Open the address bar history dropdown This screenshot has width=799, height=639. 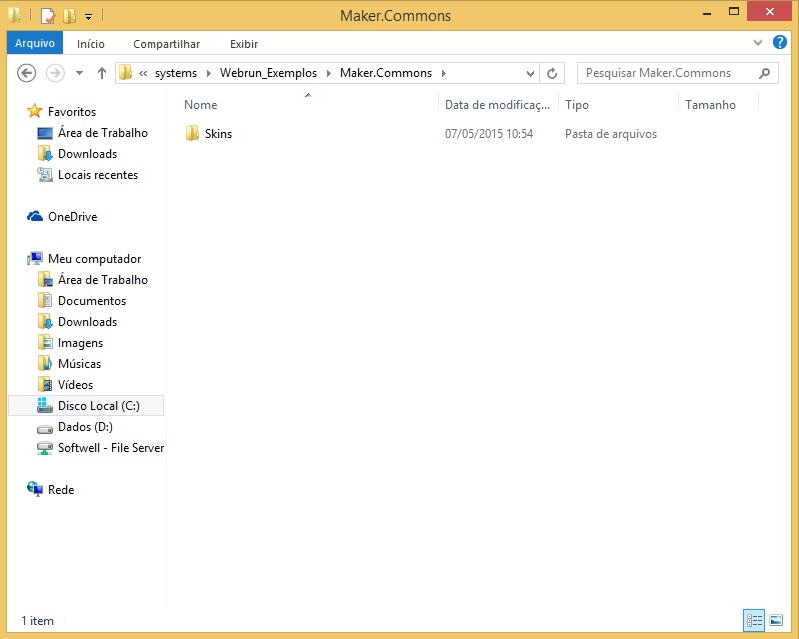tap(530, 73)
